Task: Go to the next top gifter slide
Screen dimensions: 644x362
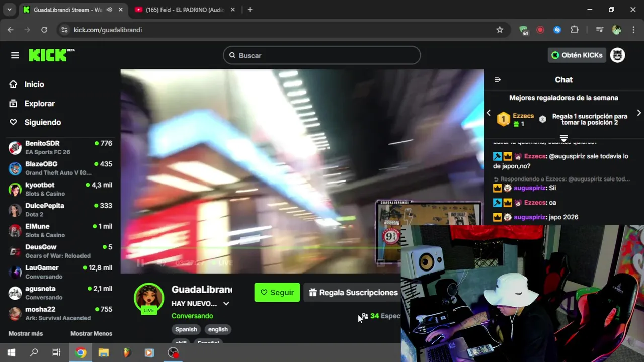Action: pos(639,113)
